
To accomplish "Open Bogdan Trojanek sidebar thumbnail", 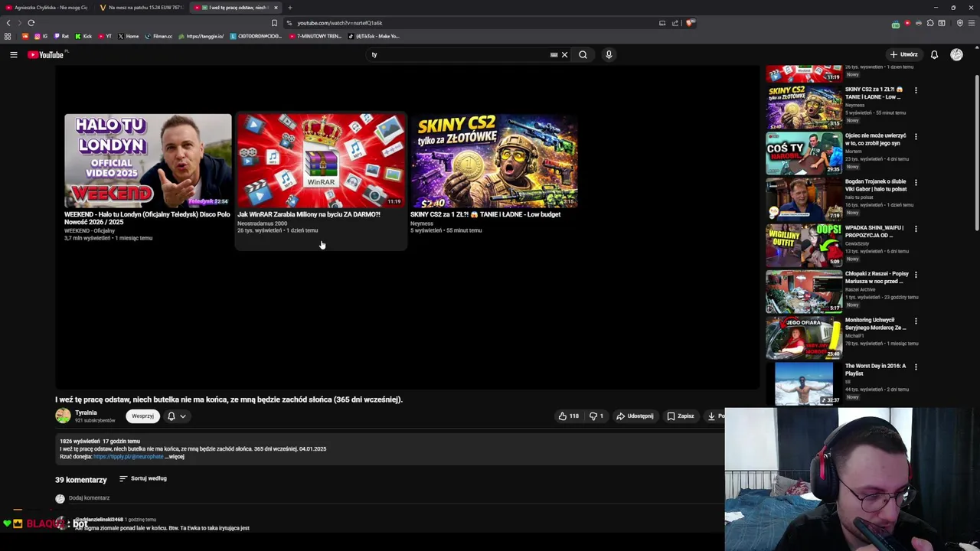I will pos(804,198).
